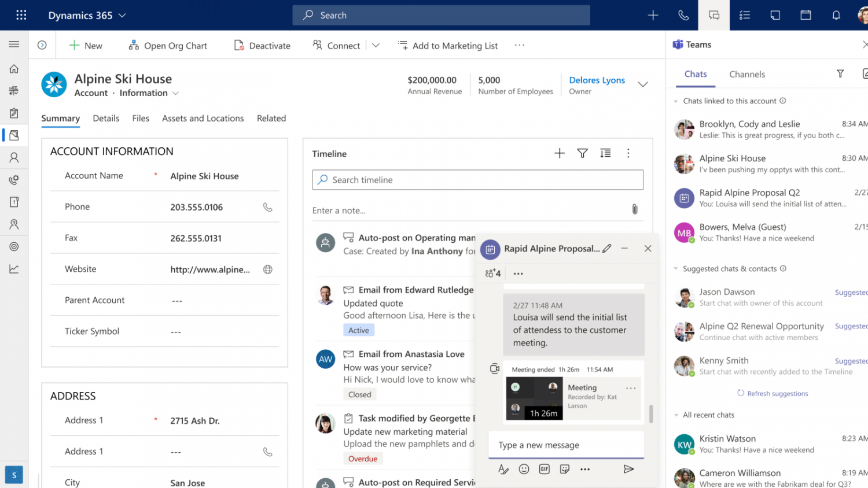Expand the Connect split button arrow
The width and height of the screenshot is (868, 488).
[x=376, y=46]
